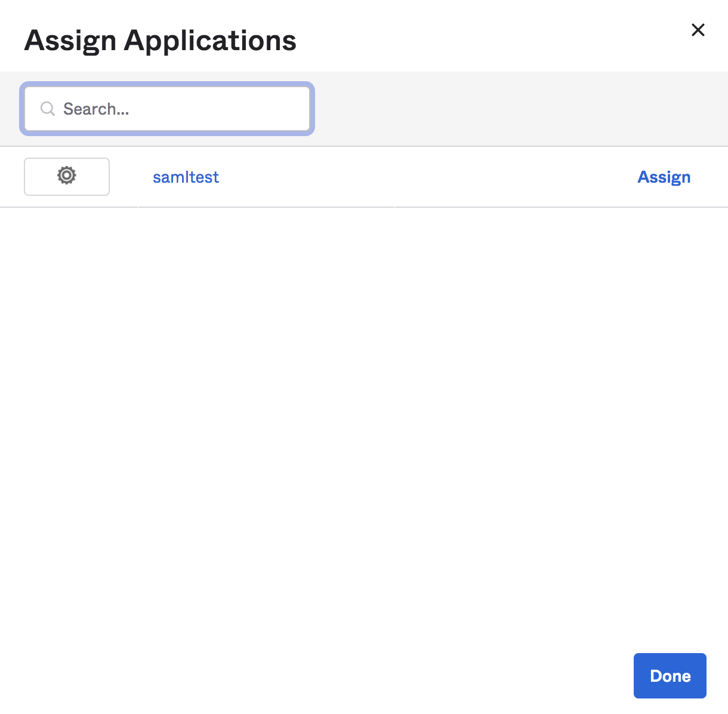Dismiss the dialog with the X button
The image size is (728, 714).
pyautogui.click(x=698, y=30)
